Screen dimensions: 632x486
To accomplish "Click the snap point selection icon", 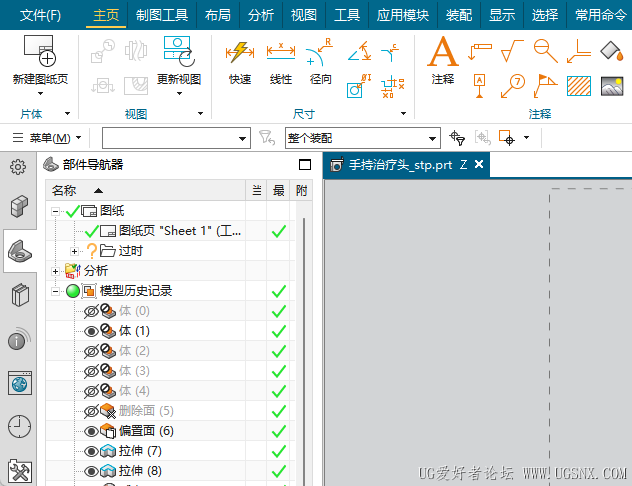I will click(x=507, y=138).
